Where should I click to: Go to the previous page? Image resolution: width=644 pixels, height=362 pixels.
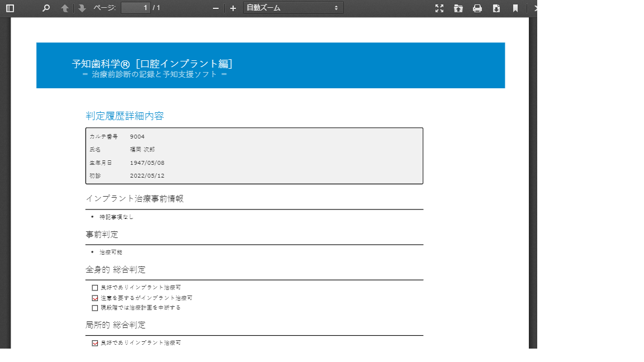65,8
